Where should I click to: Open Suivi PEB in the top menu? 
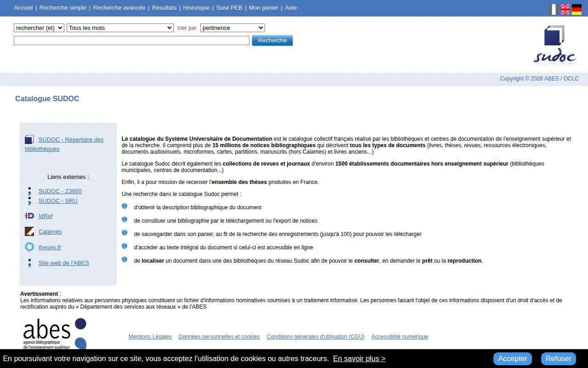[x=229, y=8]
